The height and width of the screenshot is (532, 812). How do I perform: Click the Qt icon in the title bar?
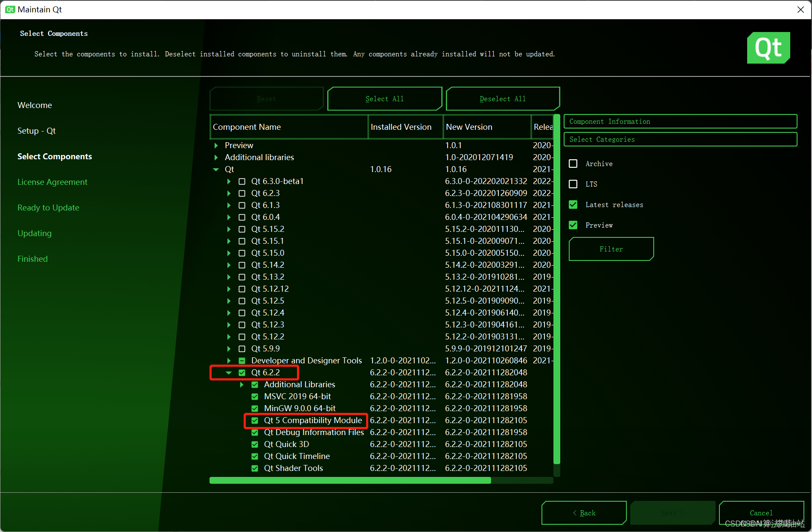[9, 9]
